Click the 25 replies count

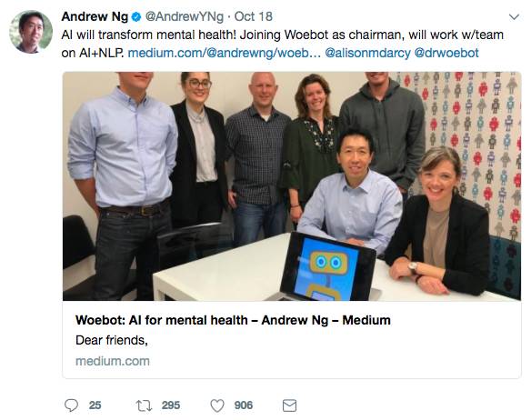95,405
